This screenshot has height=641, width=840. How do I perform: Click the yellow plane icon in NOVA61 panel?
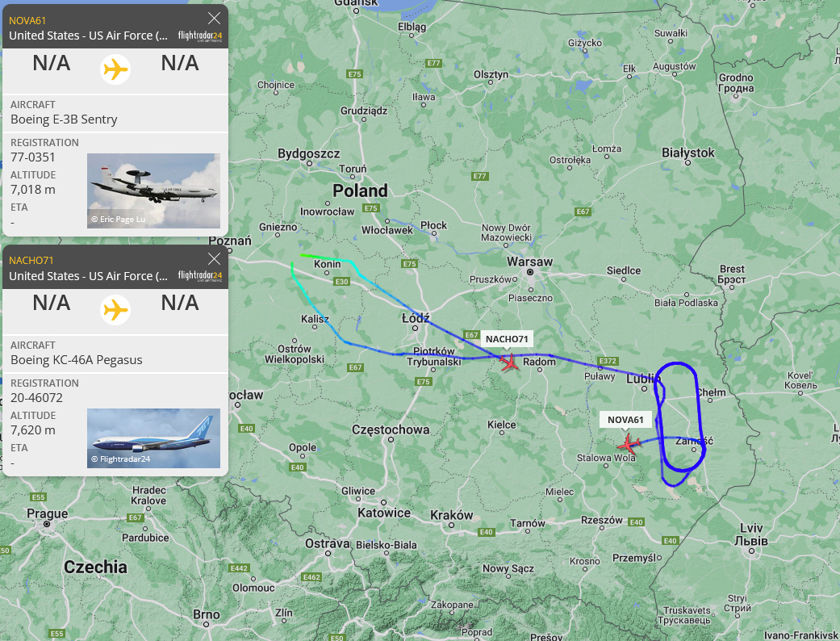pyautogui.click(x=115, y=69)
